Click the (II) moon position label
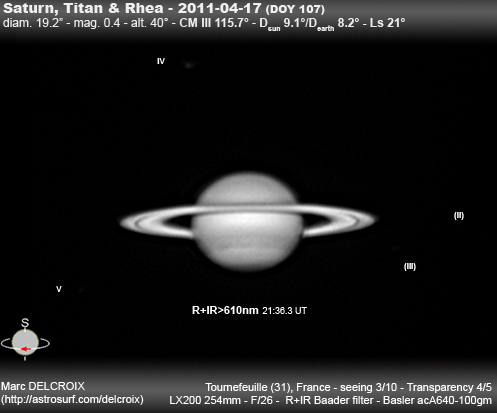Viewport: 497px width, 413px height. pos(459,215)
